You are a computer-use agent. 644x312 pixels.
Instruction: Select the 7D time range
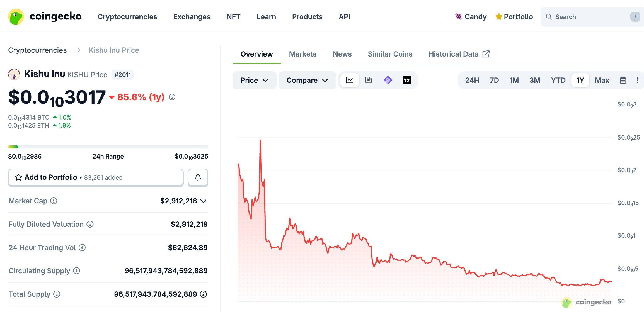click(x=494, y=80)
